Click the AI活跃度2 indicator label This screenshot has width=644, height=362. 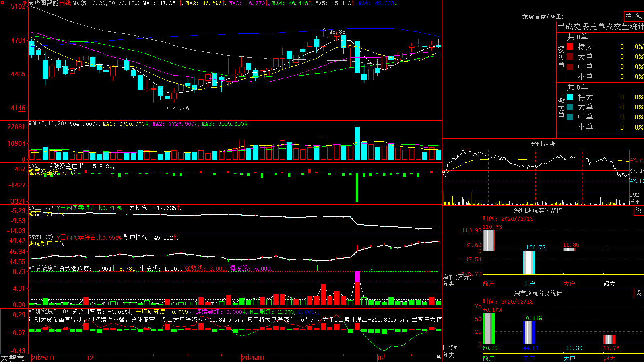43,268
